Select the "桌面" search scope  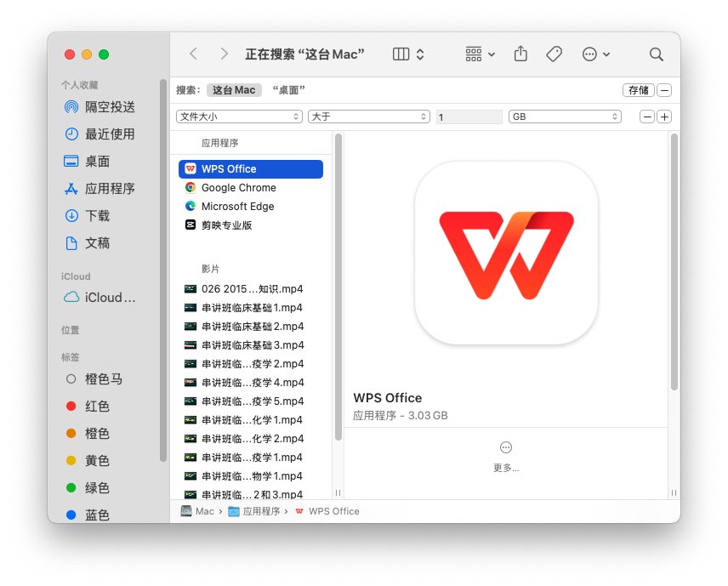[288, 90]
